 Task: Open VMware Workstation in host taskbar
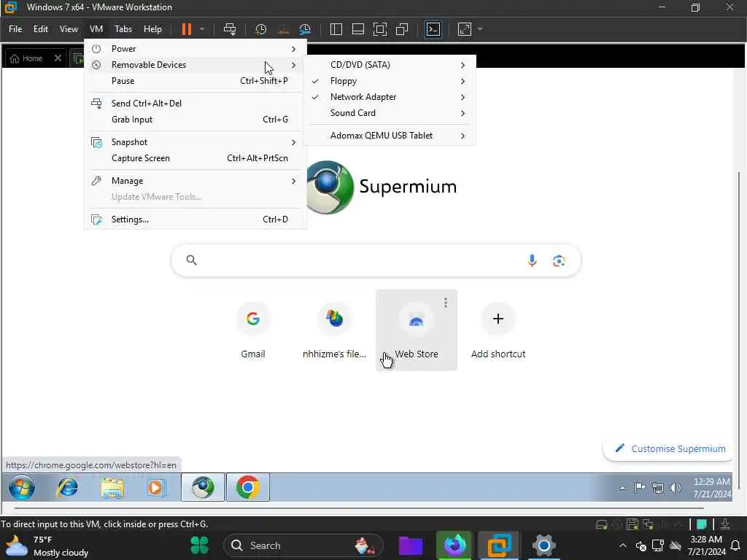pyautogui.click(x=498, y=545)
